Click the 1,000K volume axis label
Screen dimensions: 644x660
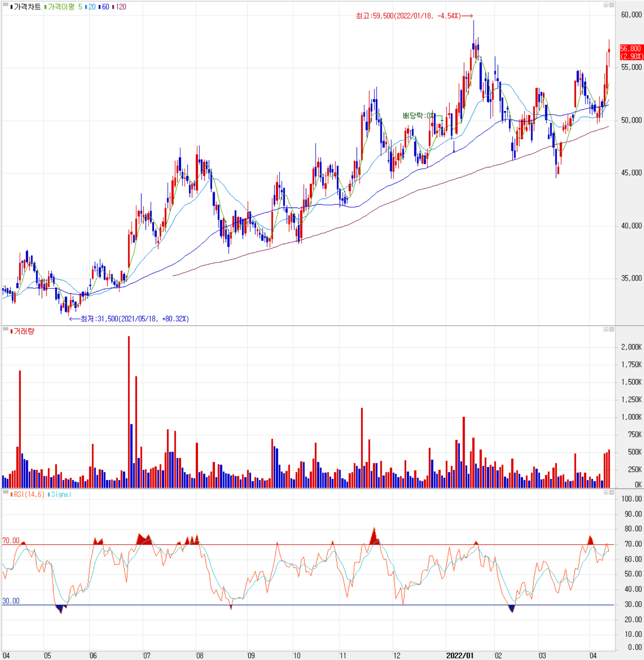pyautogui.click(x=631, y=417)
